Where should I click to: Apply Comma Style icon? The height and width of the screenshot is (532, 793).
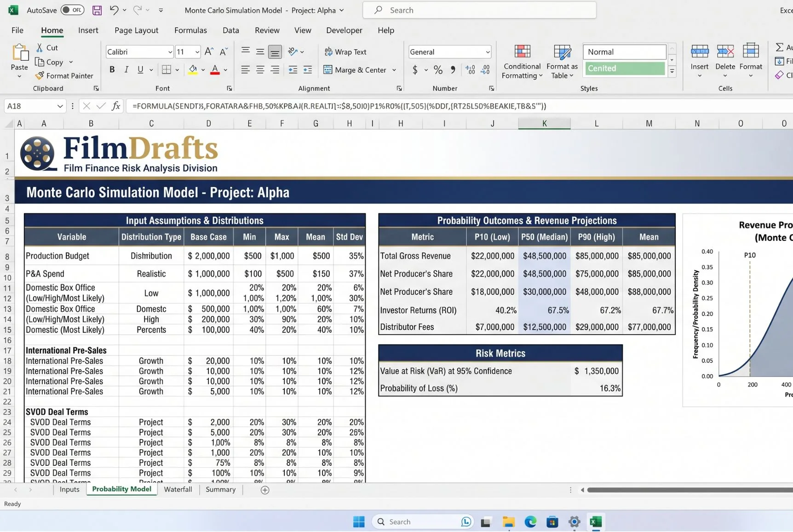coord(453,70)
